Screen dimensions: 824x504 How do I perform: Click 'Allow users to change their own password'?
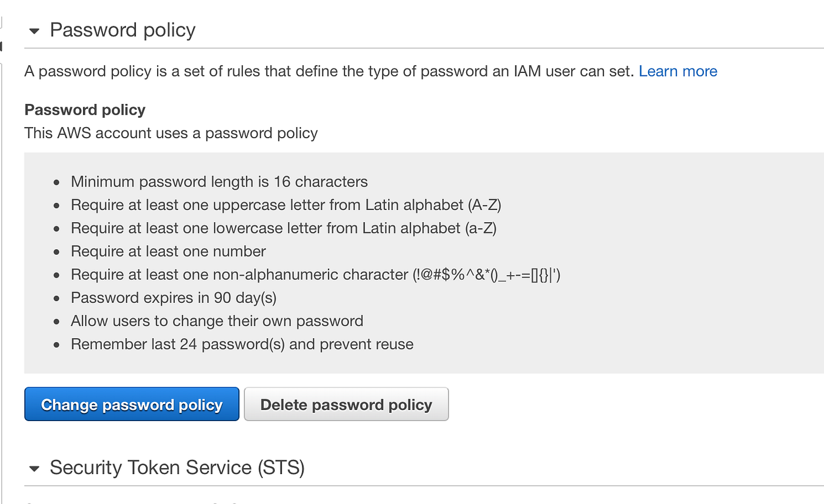(217, 321)
